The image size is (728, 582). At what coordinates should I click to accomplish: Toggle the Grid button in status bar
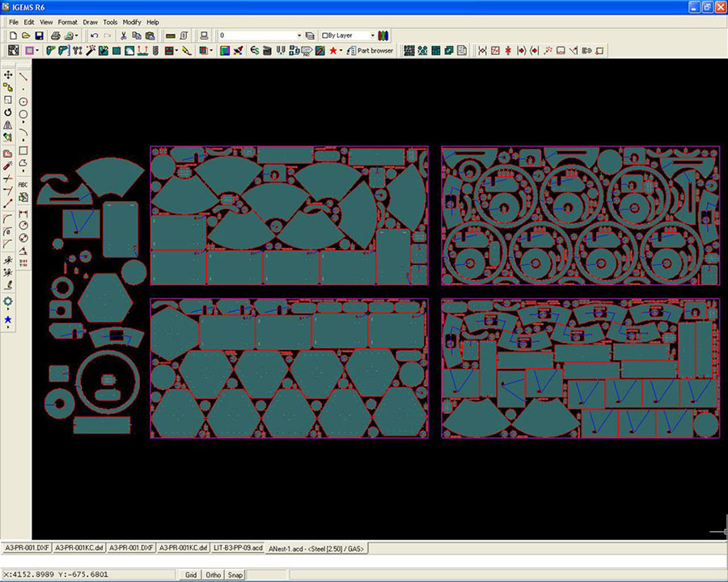tap(191, 575)
